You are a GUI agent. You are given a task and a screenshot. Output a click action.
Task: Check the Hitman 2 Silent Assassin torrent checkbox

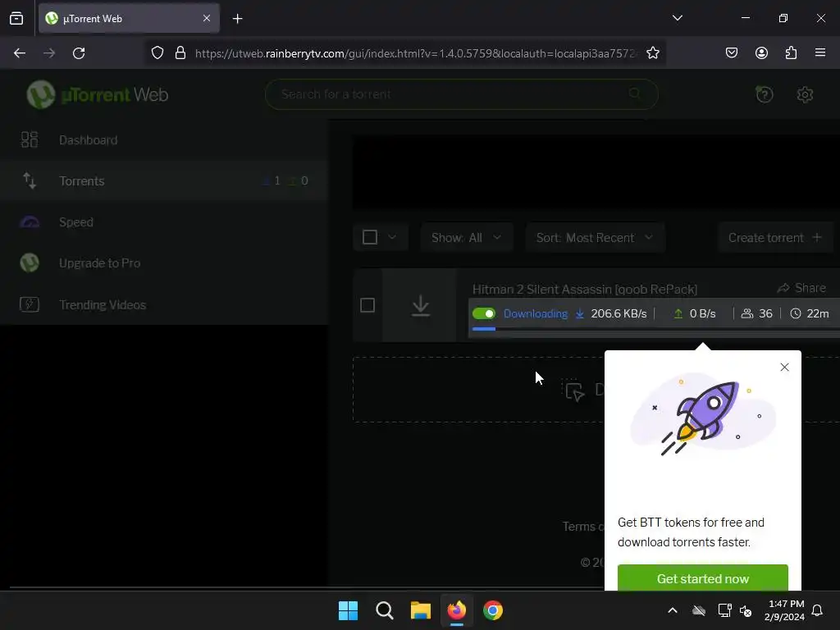pyautogui.click(x=367, y=305)
